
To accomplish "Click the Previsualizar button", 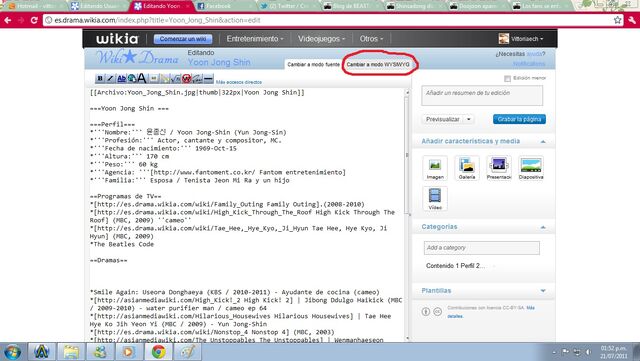I will coord(443,119).
